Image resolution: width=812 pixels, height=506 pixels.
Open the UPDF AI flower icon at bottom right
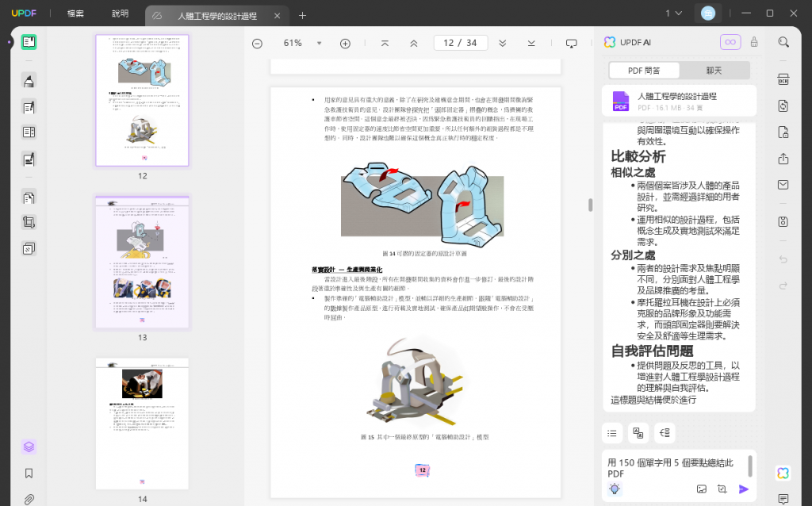click(x=783, y=473)
